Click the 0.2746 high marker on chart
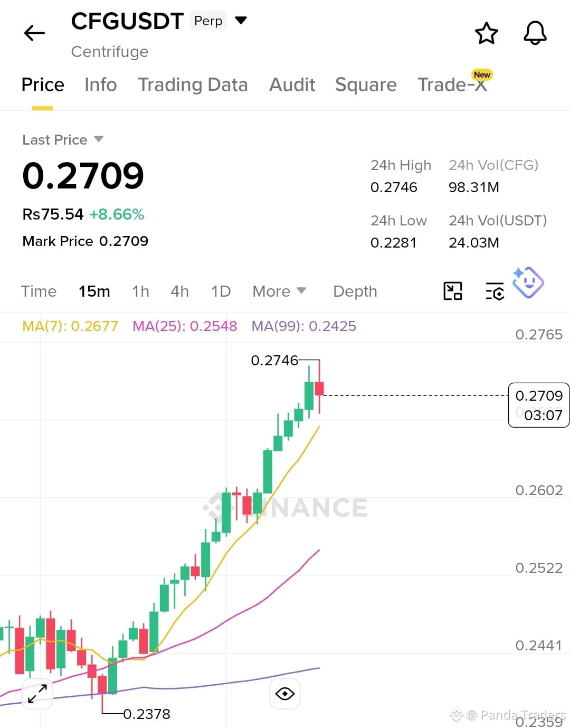Screen dimensions: 570x728 (x=274, y=360)
